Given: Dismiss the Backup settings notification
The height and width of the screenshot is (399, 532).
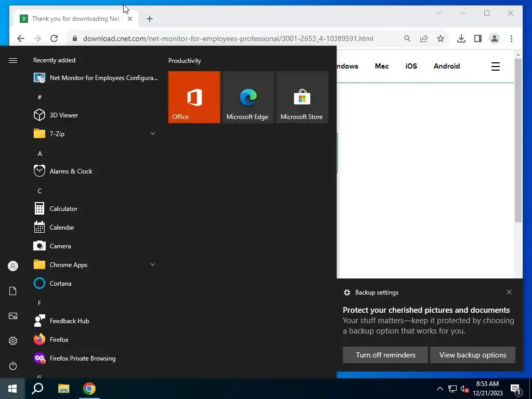Looking at the screenshot, I should (509, 292).
